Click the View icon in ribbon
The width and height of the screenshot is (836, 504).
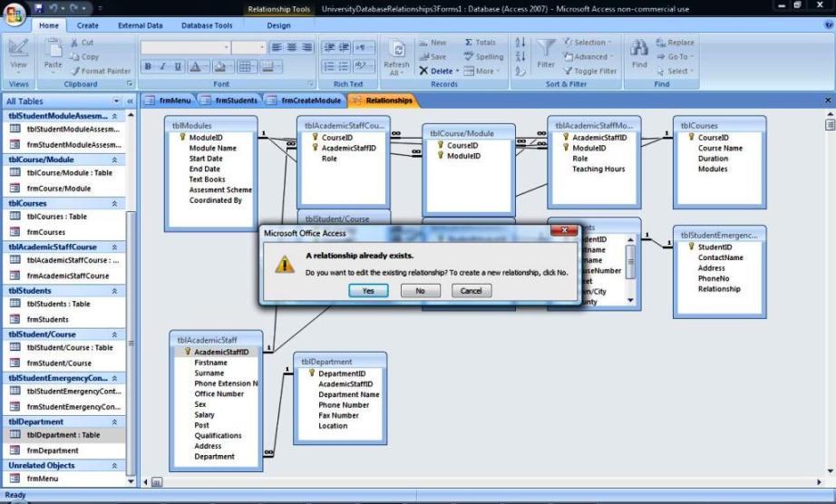pyautogui.click(x=18, y=48)
